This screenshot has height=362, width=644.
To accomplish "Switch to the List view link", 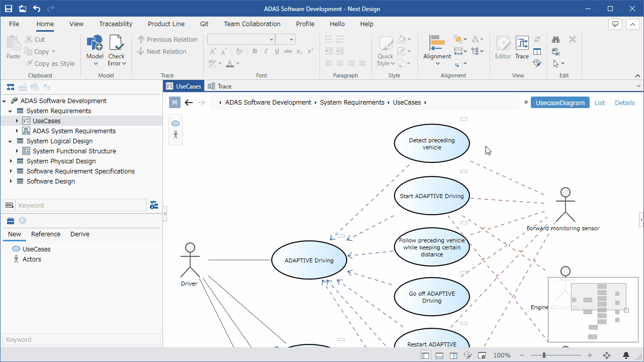I will click(600, 103).
